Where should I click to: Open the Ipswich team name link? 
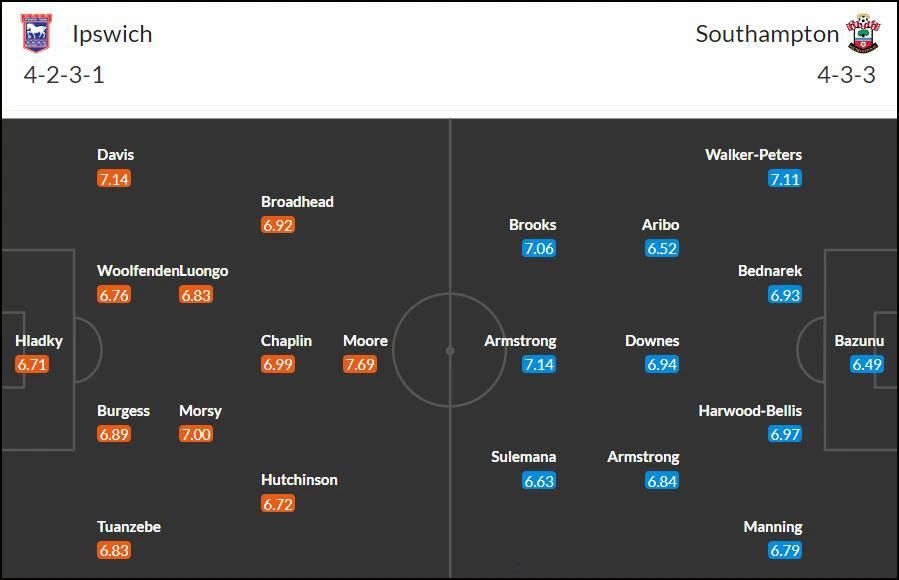pos(112,34)
